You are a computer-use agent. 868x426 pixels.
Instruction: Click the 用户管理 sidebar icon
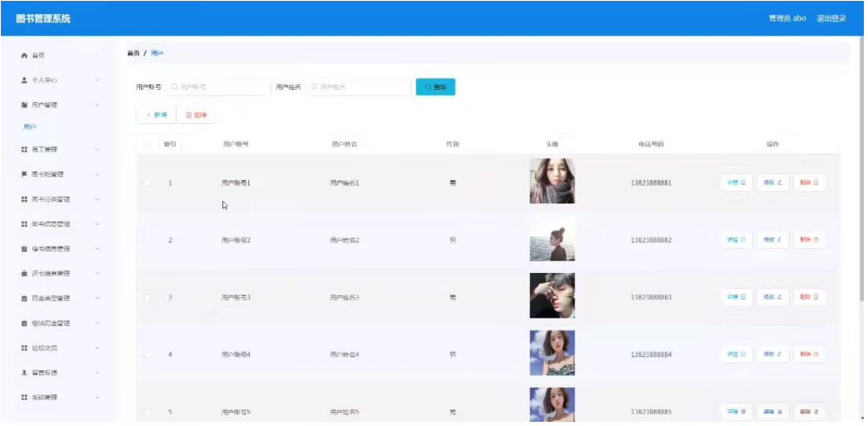tap(24, 105)
